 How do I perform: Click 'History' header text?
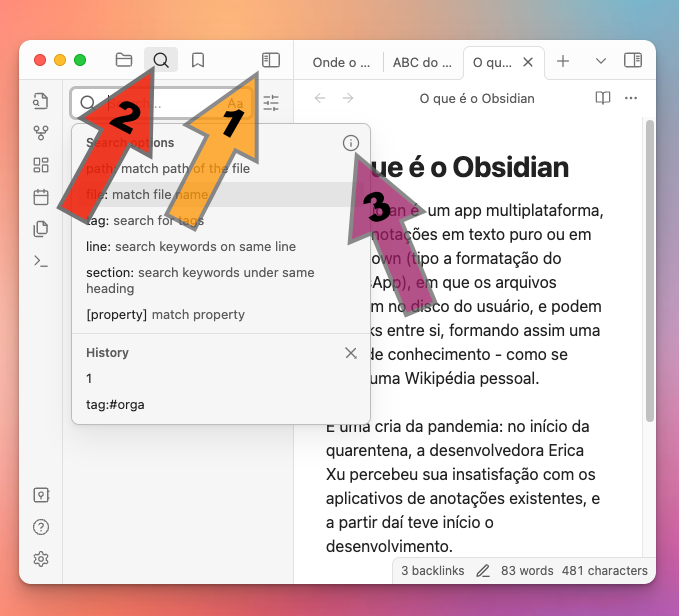[107, 352]
